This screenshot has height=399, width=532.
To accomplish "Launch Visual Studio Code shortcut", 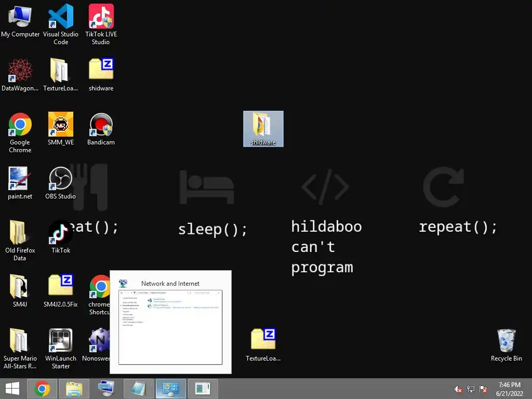I will click(61, 24).
